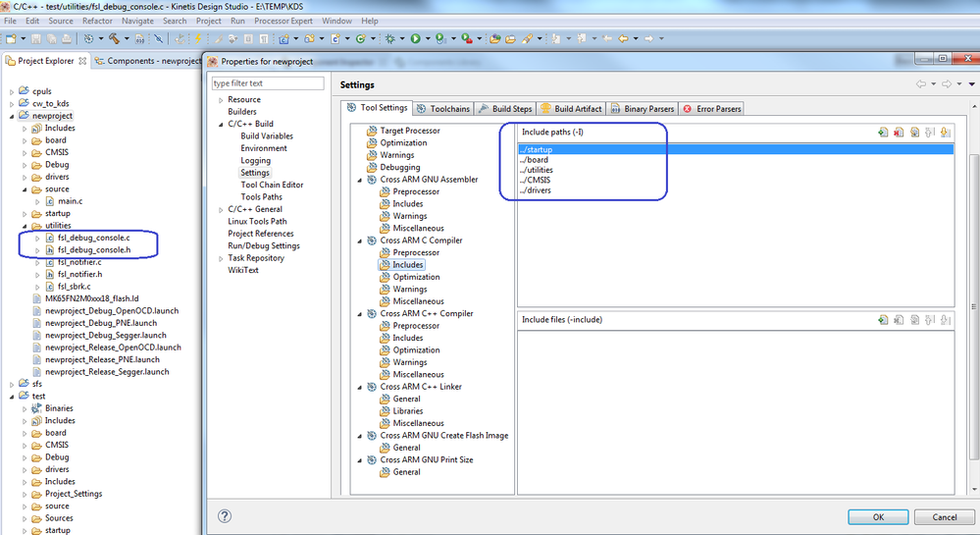Open the Processor Expert menu
This screenshot has width=980, height=535.
284,21
